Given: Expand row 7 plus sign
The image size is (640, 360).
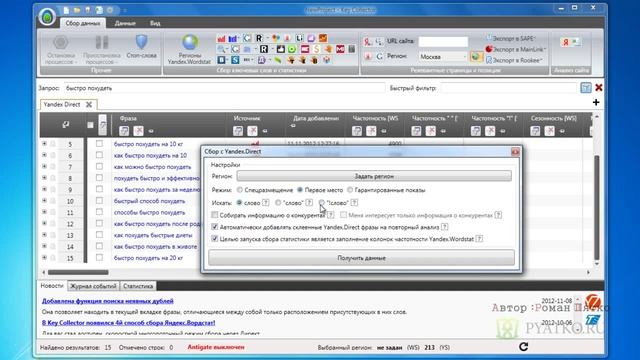Looking at the screenshot, I should point(44,166).
